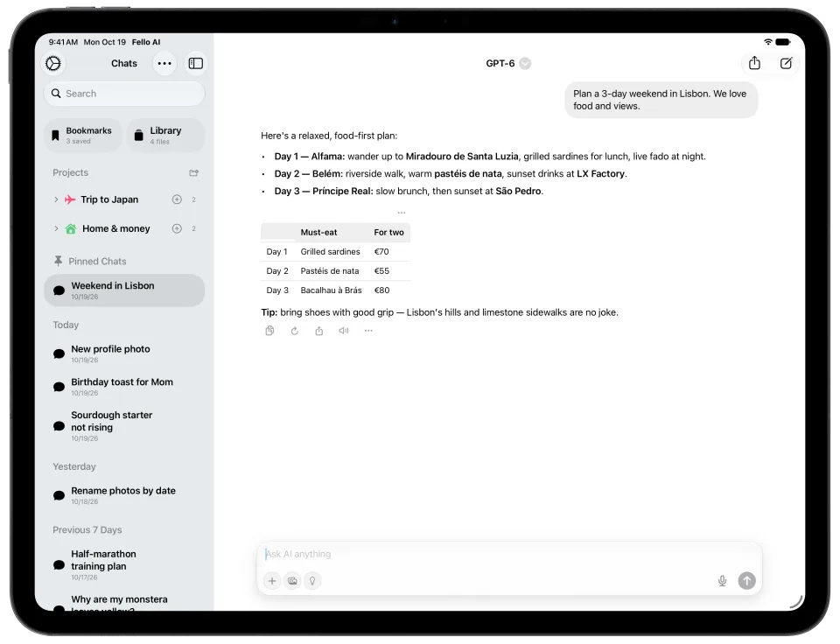Add chat to Trip to Japan
Image resolution: width=840 pixels, height=644 pixels.
click(x=177, y=199)
